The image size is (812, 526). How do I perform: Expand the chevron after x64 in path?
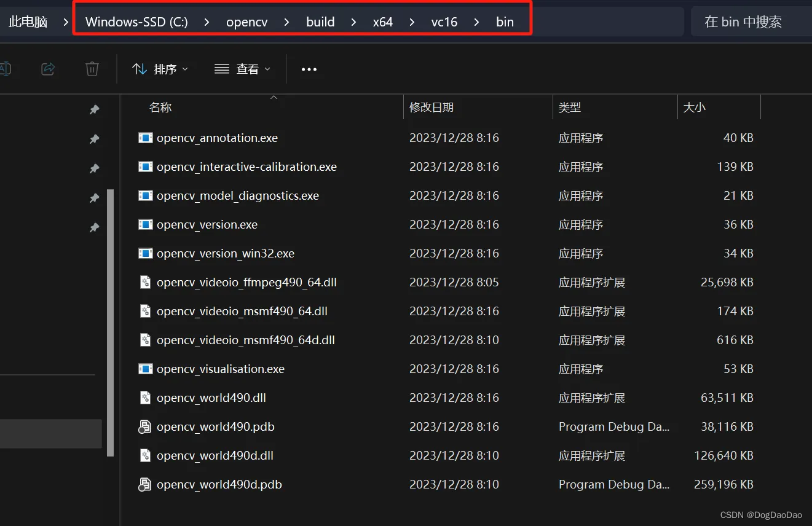pyautogui.click(x=412, y=22)
